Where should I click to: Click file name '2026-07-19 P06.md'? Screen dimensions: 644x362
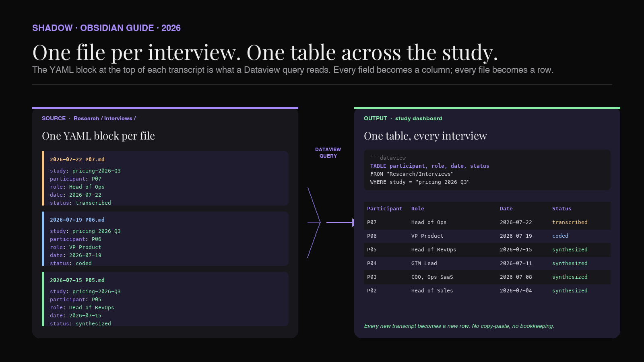77,220
